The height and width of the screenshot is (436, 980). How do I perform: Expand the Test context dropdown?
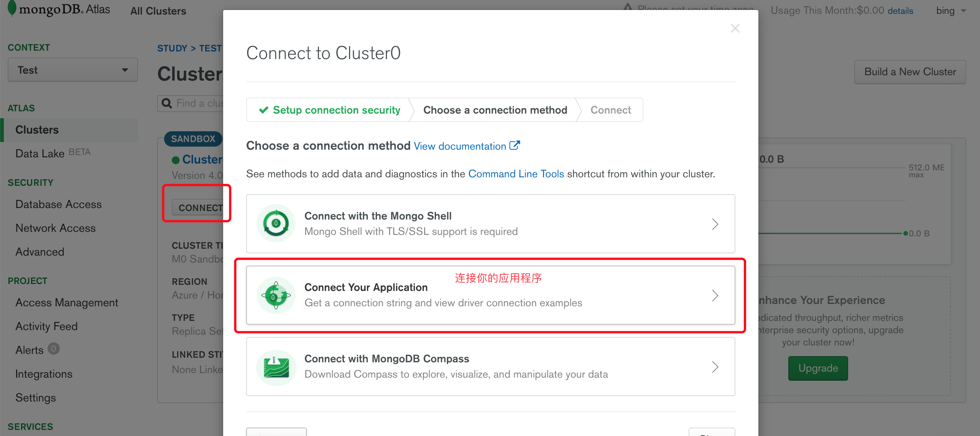73,70
